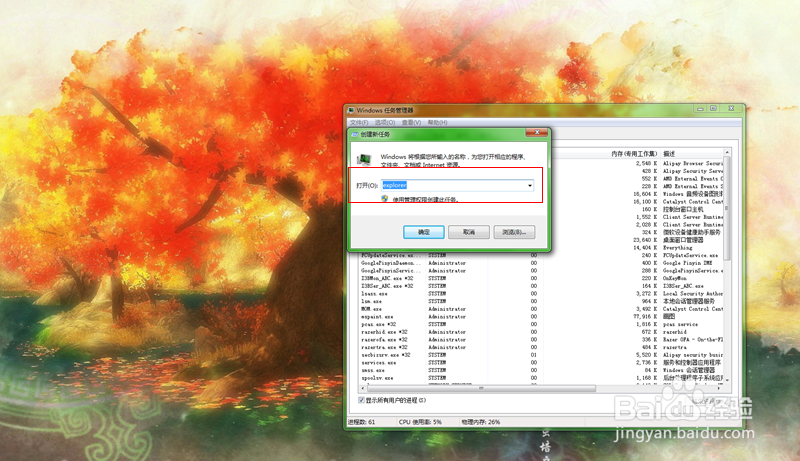Image resolution: width=800 pixels, height=461 pixels.
Task: Click the 控制台窗口主机 description cell
Action: (683, 210)
